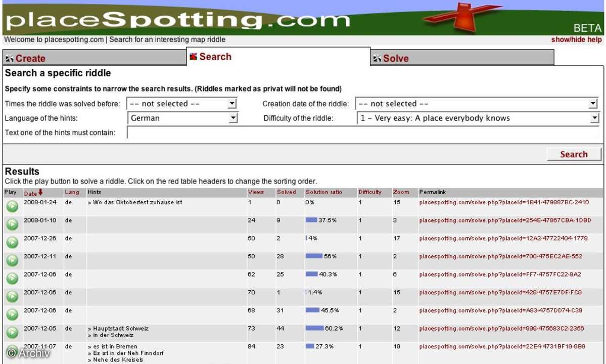606x364 pixels.
Task: Open the Creation date of the riddle dropdown
Action: coord(477,104)
